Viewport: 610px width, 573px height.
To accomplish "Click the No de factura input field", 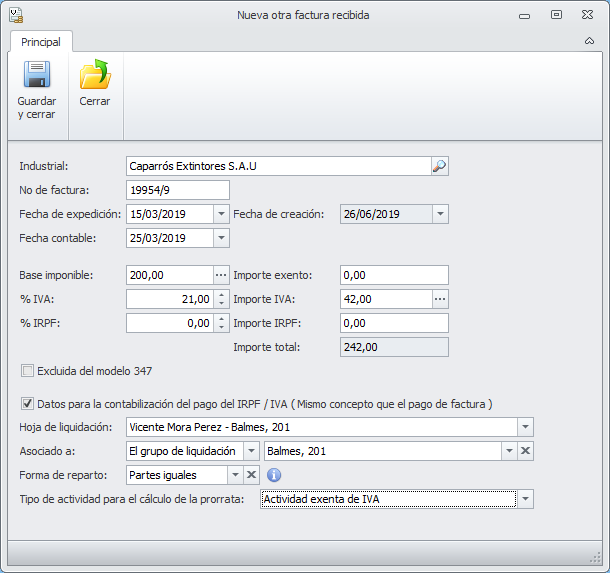I will (178, 190).
